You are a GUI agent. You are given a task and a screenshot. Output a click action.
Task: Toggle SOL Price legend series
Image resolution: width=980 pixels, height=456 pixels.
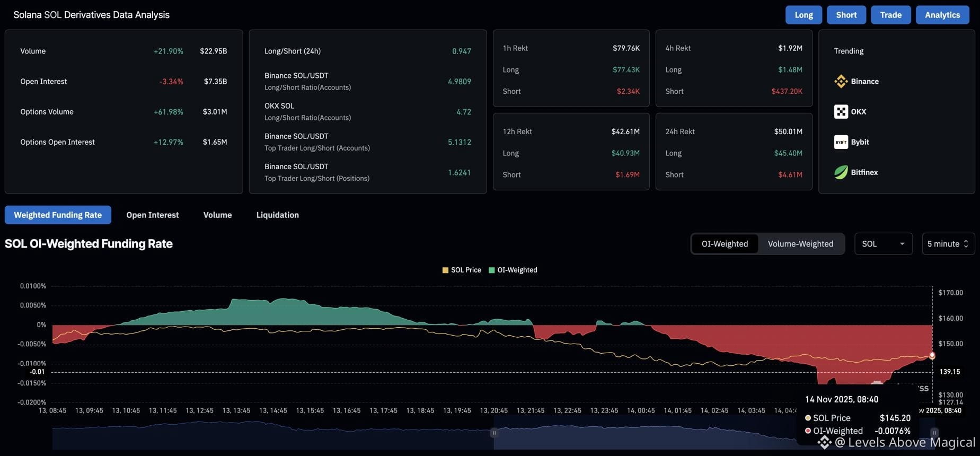click(462, 270)
